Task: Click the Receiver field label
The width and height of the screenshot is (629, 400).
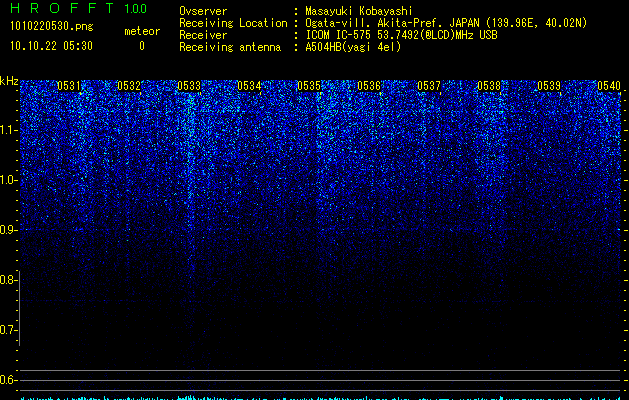Action: click(203, 35)
